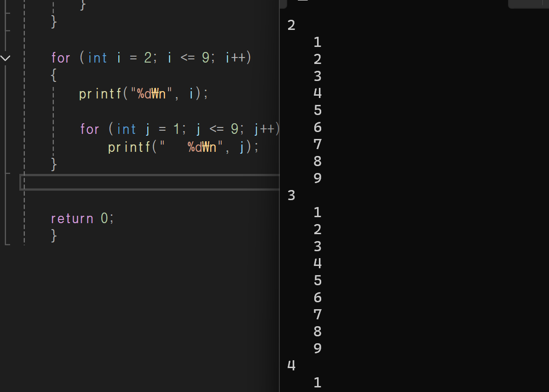549x392 pixels.
Task: Click the indented '9' listed under the header 2
Action: 318,178
